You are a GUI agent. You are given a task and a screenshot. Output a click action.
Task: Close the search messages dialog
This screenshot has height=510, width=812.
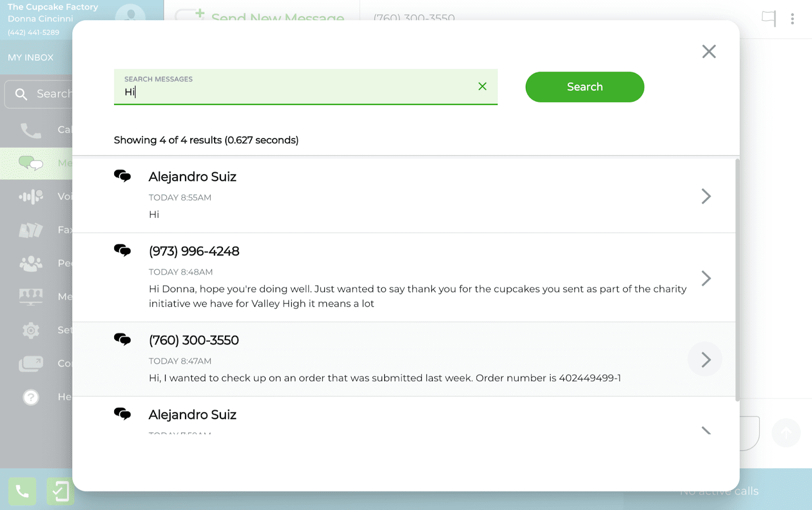point(709,51)
